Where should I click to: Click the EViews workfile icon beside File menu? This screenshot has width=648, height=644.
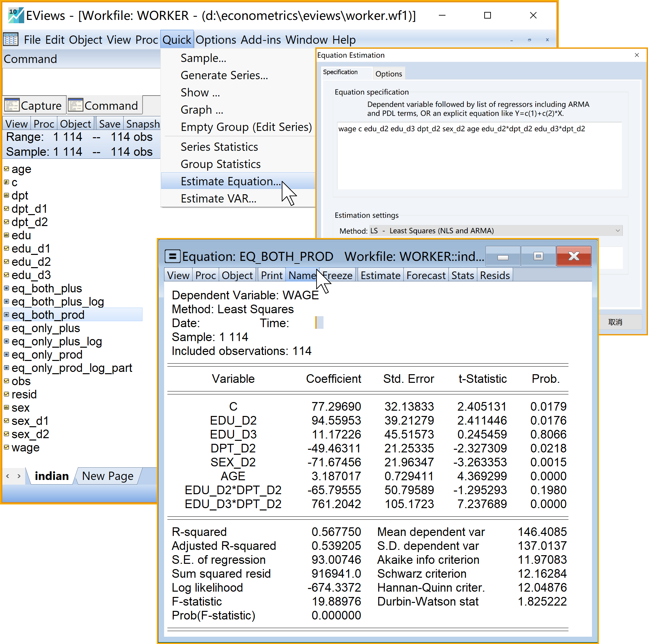(11, 39)
